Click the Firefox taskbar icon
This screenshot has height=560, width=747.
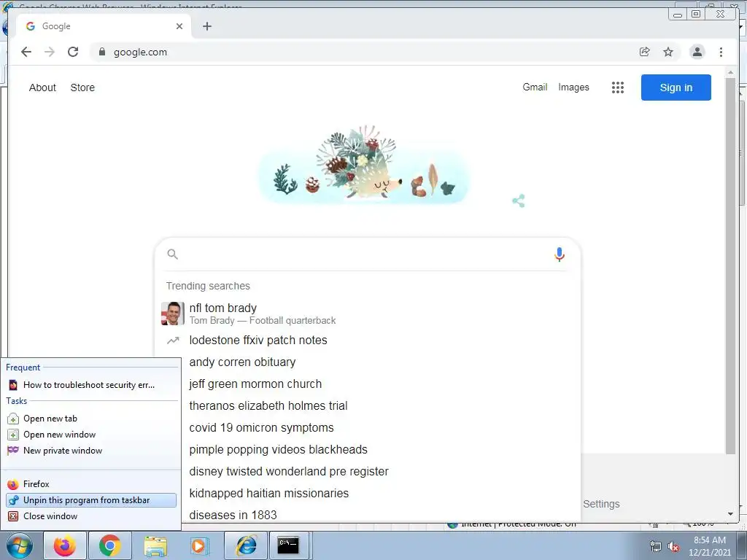click(65, 545)
